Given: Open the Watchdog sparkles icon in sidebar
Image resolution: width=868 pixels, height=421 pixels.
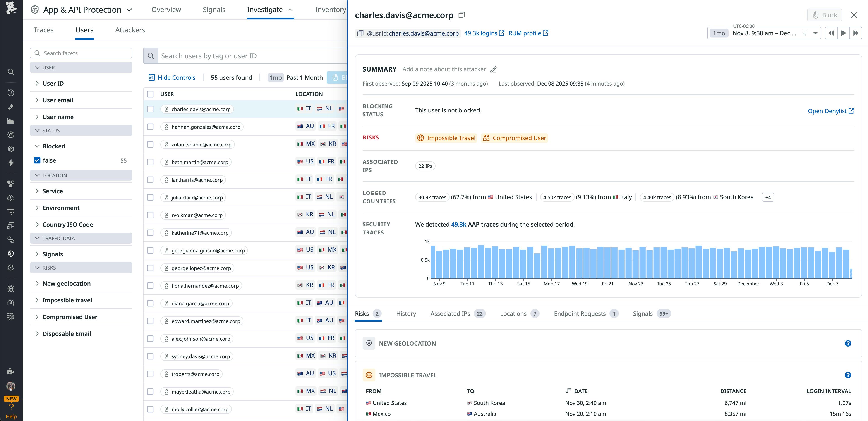Looking at the screenshot, I should tap(11, 106).
